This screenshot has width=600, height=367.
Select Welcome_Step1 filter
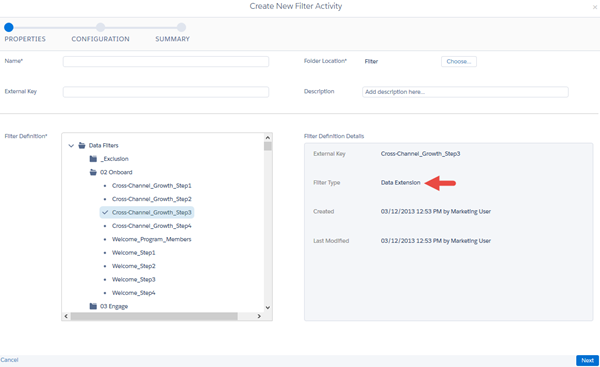coord(134,253)
